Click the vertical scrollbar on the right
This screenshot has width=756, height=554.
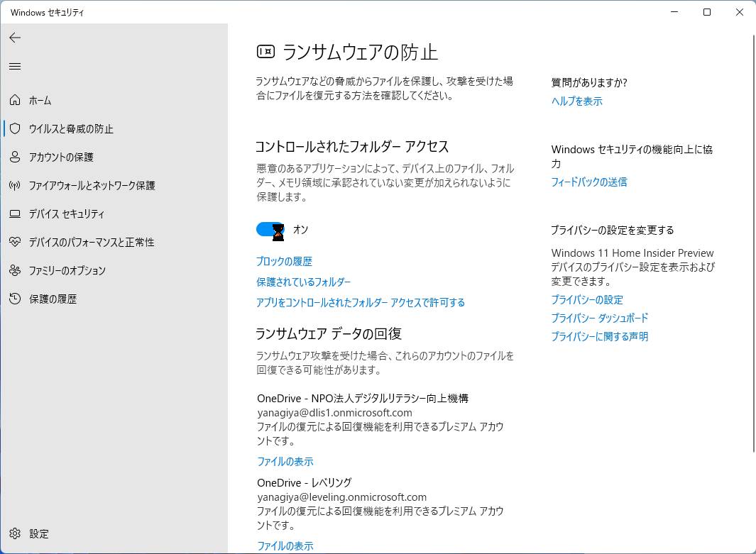tap(753, 243)
